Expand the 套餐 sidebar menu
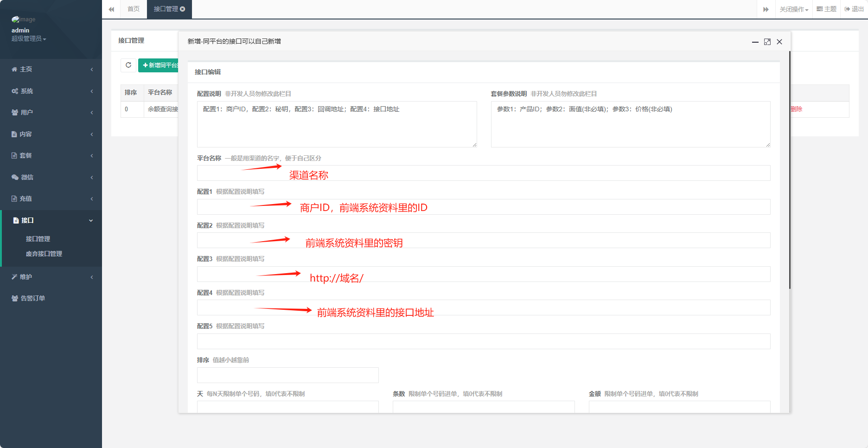Image resolution: width=868 pixels, height=448 pixels. [51, 155]
